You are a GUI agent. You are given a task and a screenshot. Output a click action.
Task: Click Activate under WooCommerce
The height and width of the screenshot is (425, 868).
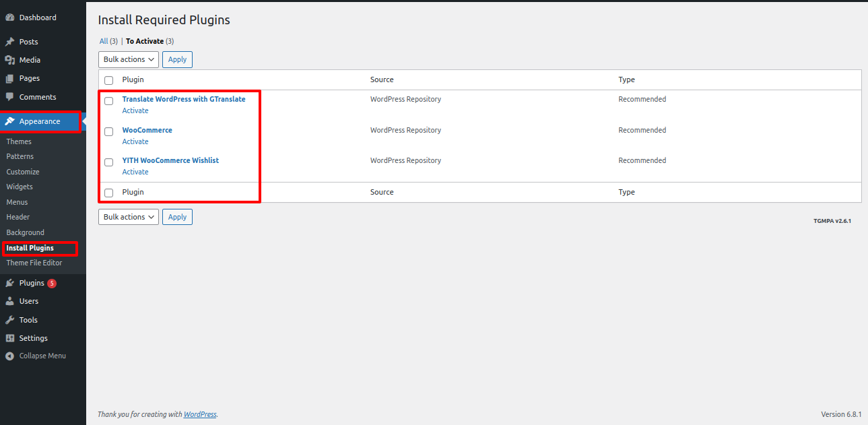[135, 141]
